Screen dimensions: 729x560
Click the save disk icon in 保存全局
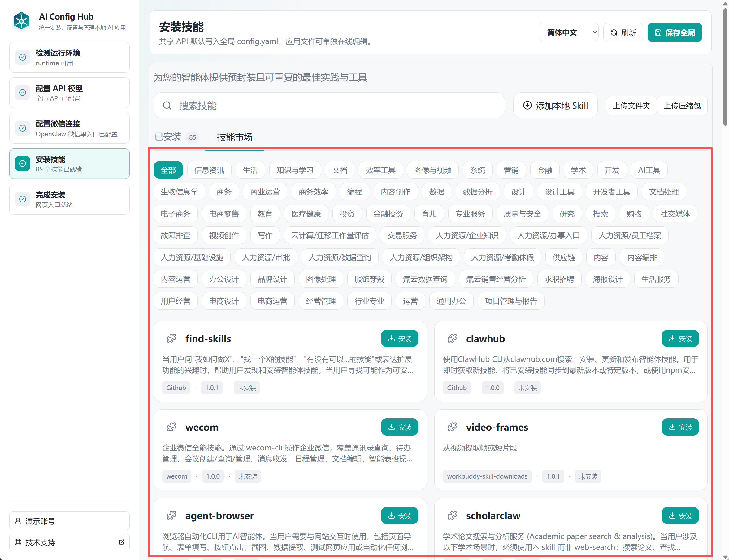click(x=658, y=32)
